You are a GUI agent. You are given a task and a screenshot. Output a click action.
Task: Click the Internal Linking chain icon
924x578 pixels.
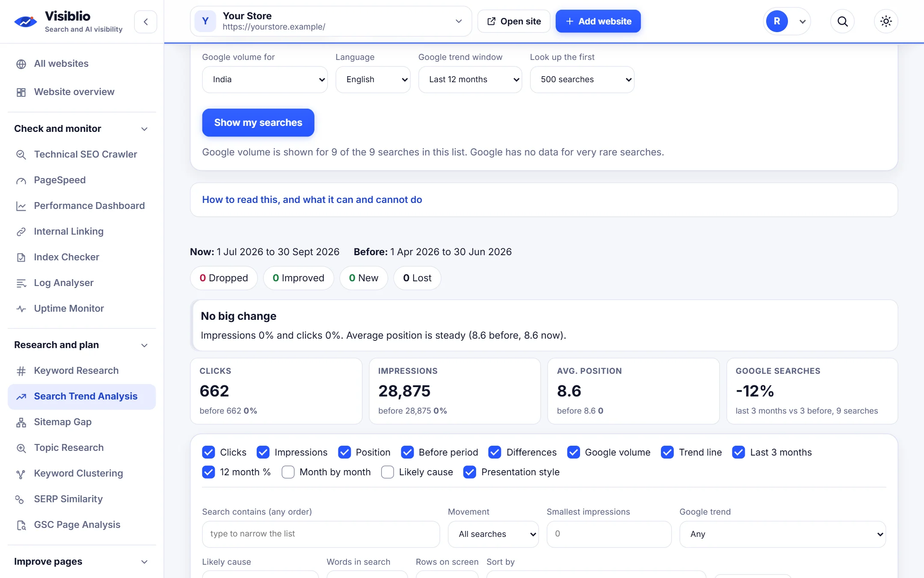coord(21,232)
